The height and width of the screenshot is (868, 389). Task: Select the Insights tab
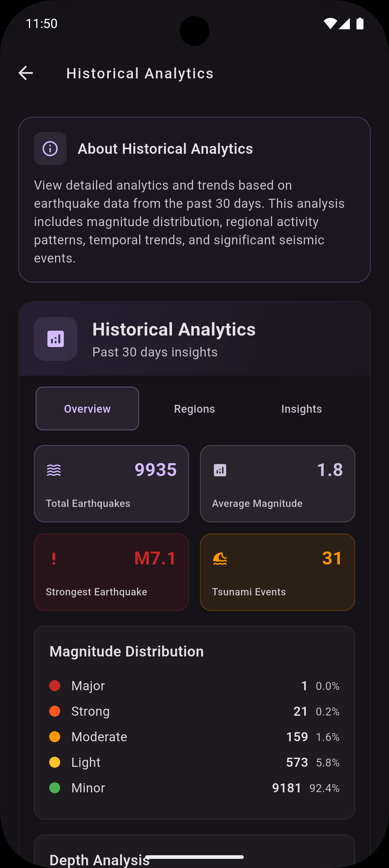[301, 409]
